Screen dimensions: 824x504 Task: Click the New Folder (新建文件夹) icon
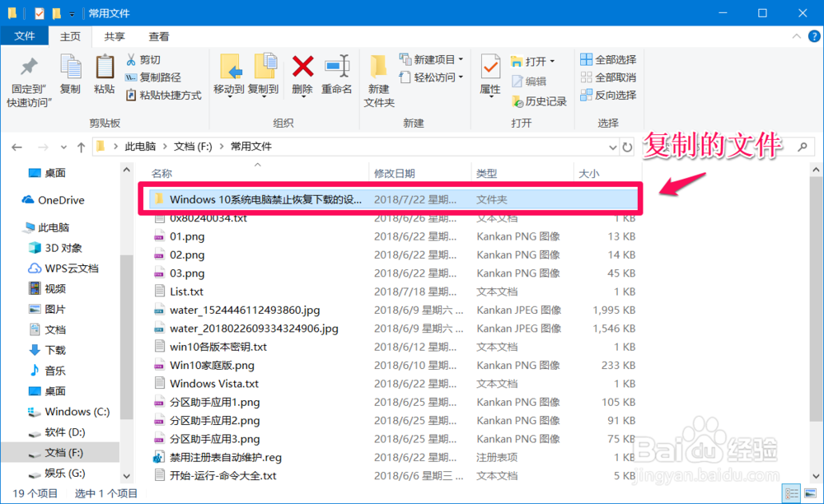pyautogui.click(x=378, y=68)
